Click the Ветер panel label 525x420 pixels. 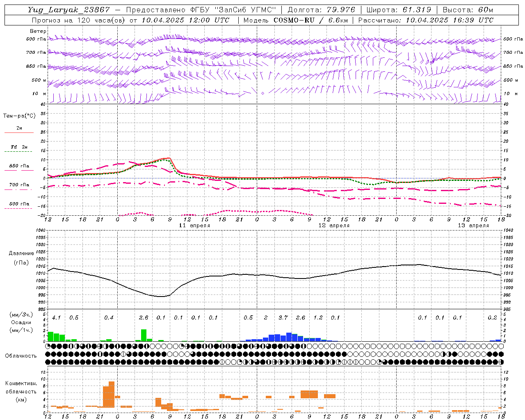(38, 31)
